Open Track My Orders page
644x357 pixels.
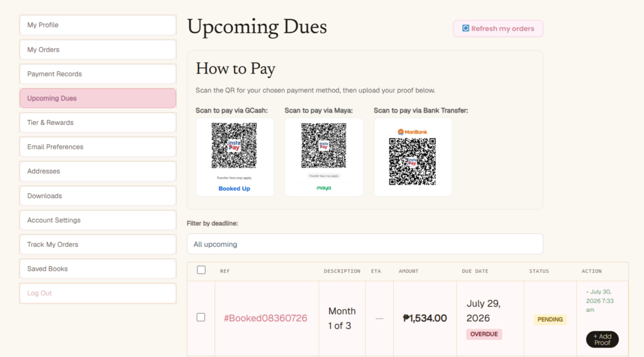tap(97, 244)
